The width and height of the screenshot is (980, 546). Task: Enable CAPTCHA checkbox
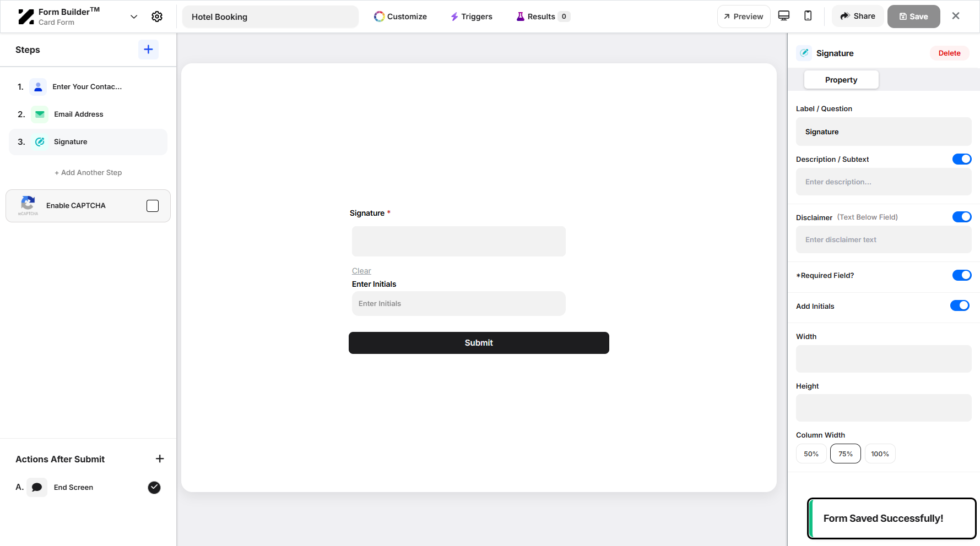tap(153, 206)
